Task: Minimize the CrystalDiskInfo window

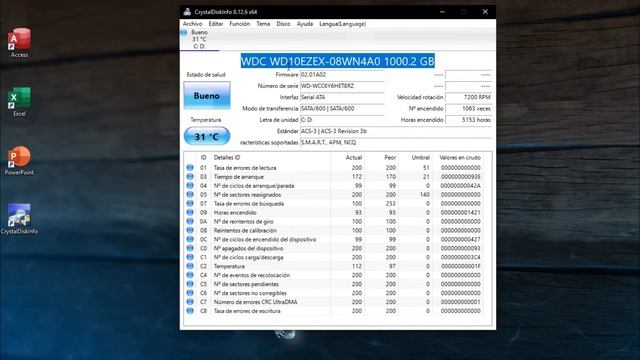Action: (x=442, y=12)
